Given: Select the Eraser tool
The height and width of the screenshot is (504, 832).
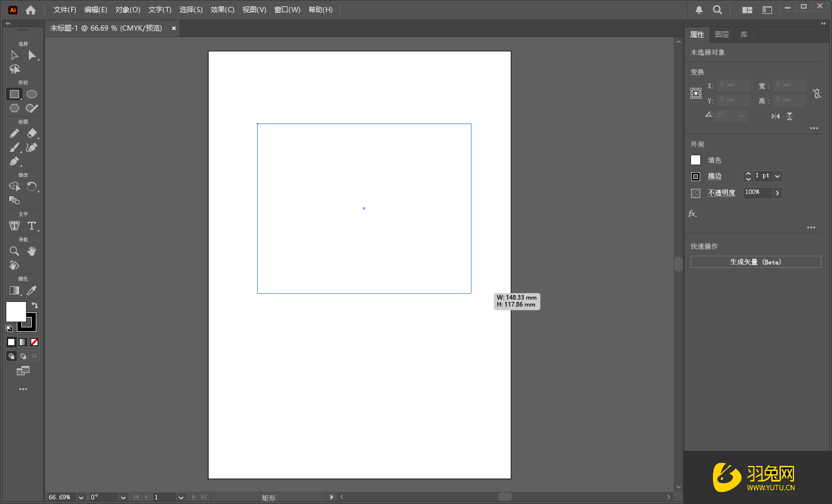Looking at the screenshot, I should click(32, 133).
